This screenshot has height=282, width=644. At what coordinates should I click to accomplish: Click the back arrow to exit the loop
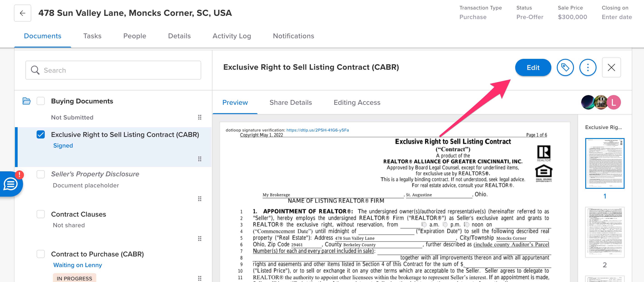coord(22,13)
